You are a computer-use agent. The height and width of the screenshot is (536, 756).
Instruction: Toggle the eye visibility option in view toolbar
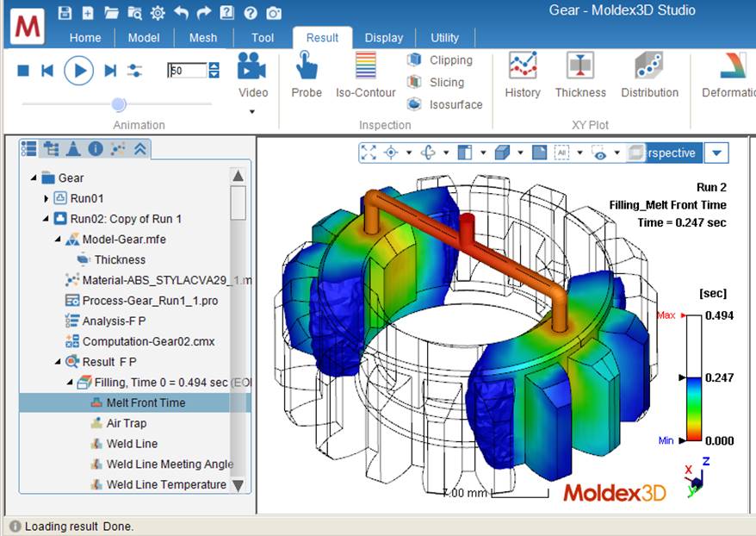point(598,153)
